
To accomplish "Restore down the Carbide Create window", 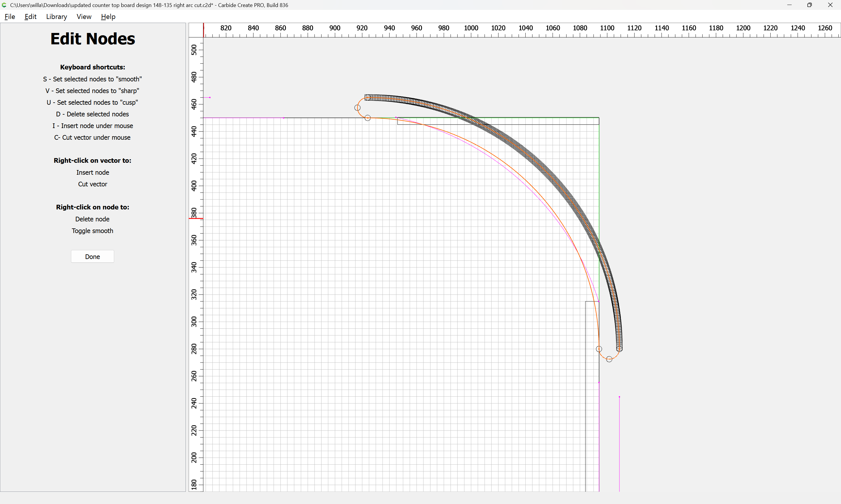I will coord(809,5).
